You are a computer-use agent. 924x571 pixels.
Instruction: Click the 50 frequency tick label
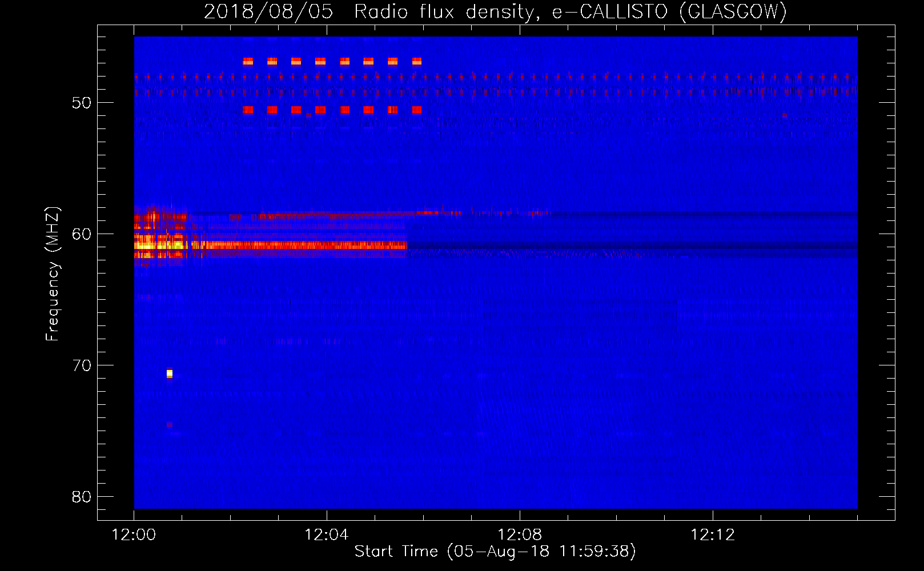[82, 103]
